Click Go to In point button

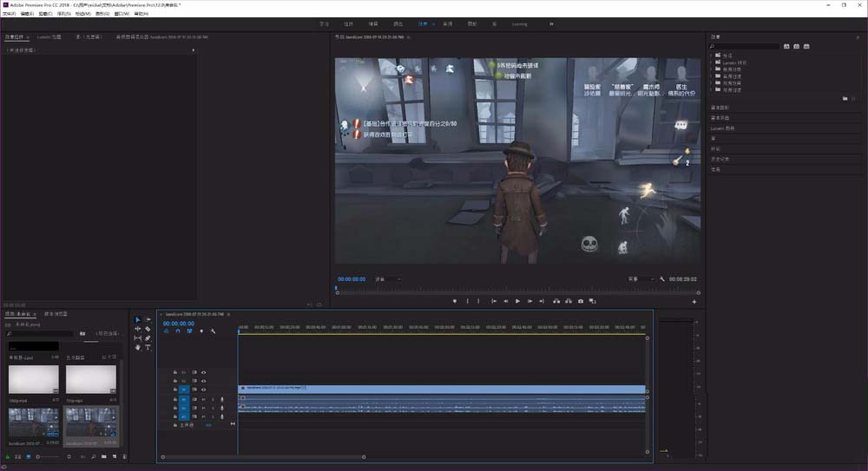pos(493,301)
